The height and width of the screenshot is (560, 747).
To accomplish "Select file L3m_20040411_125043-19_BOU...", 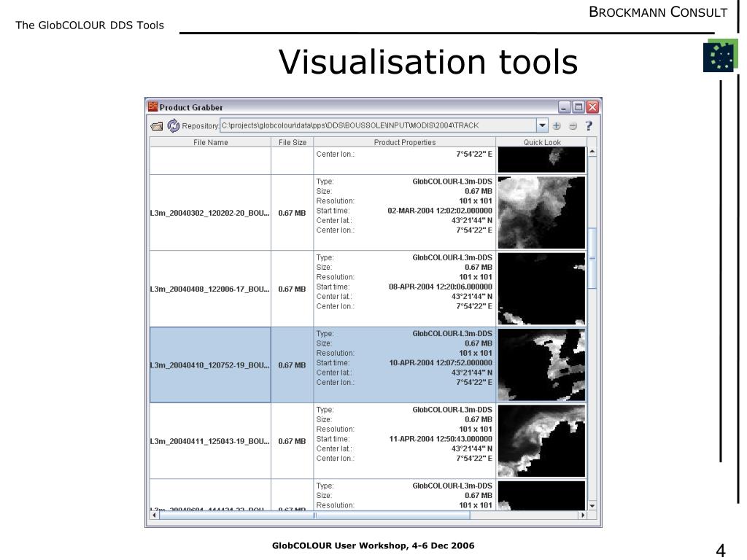I will point(209,441).
